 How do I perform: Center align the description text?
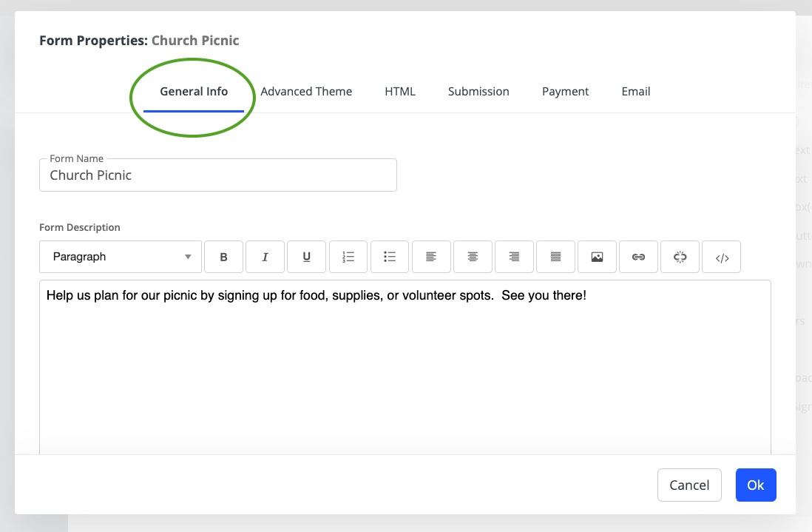coord(473,257)
